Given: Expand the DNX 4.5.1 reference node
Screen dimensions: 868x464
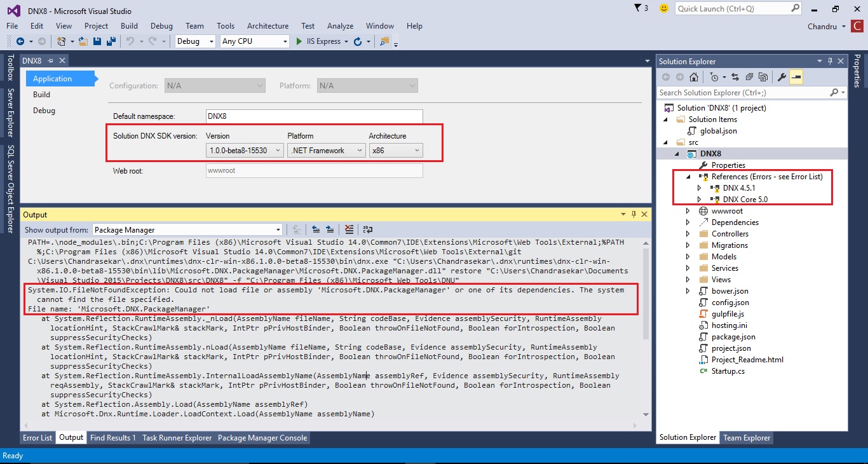Looking at the screenshot, I should click(x=700, y=188).
